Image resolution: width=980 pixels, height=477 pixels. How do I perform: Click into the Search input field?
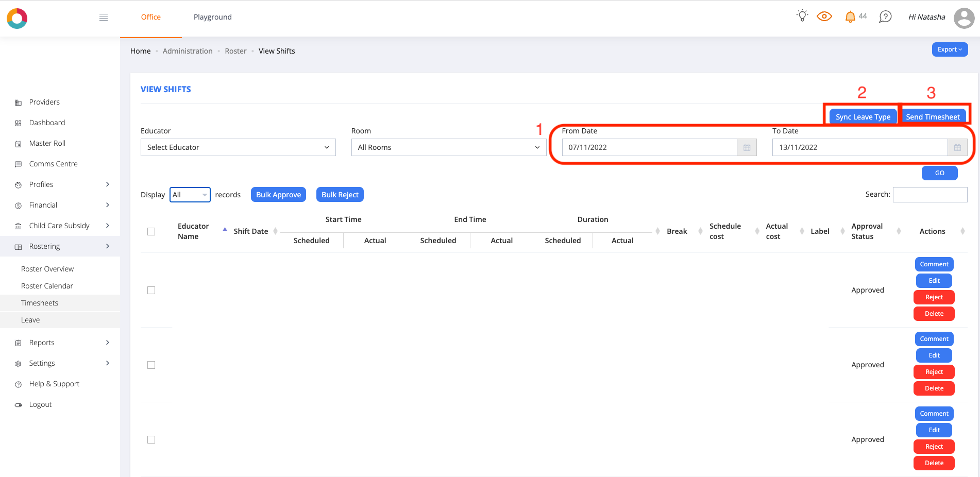click(x=930, y=195)
